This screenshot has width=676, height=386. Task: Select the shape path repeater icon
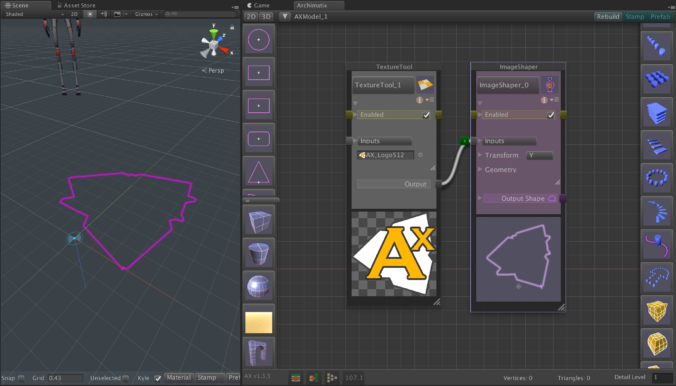click(x=657, y=244)
